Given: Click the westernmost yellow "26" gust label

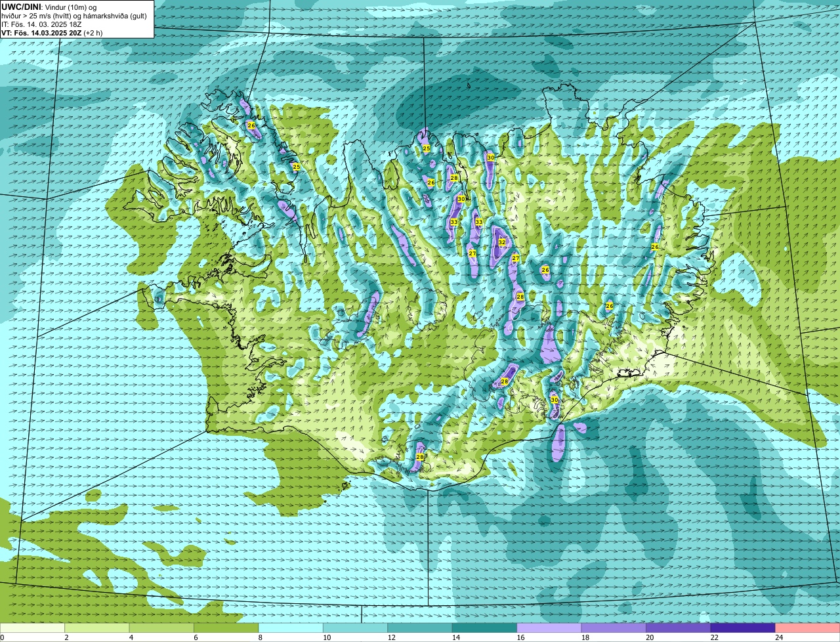Looking at the screenshot, I should (x=251, y=125).
